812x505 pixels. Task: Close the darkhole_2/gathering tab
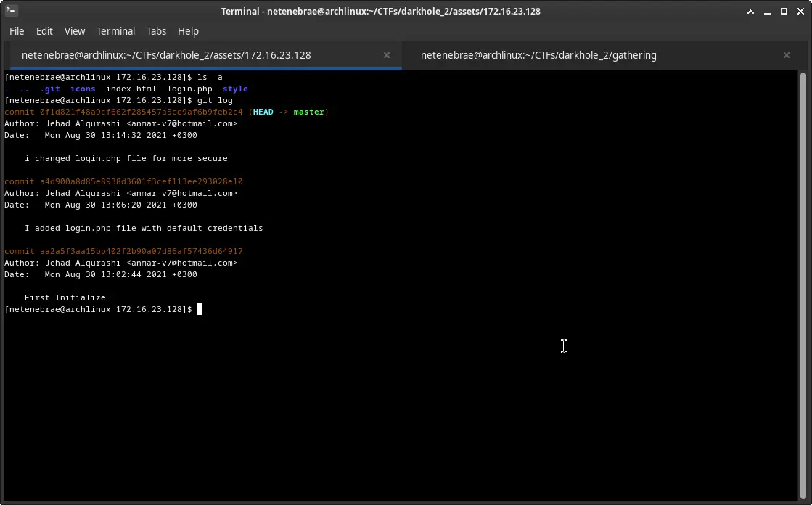(786, 55)
